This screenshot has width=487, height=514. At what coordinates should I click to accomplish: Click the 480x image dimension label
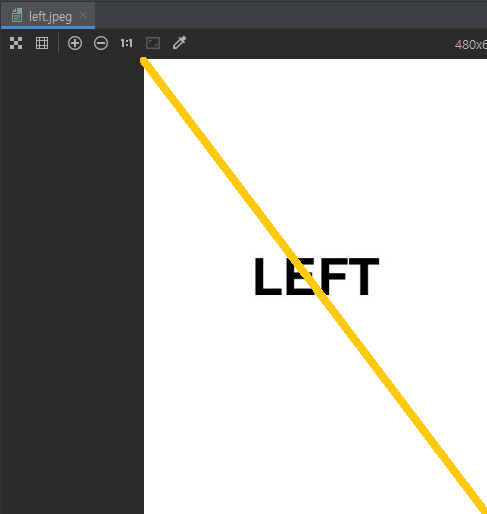click(471, 45)
